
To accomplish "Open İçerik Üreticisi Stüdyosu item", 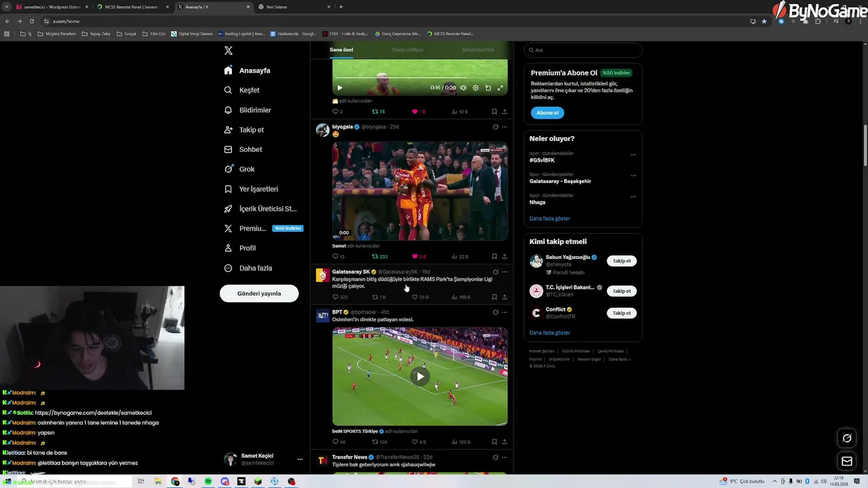I will click(x=260, y=209).
